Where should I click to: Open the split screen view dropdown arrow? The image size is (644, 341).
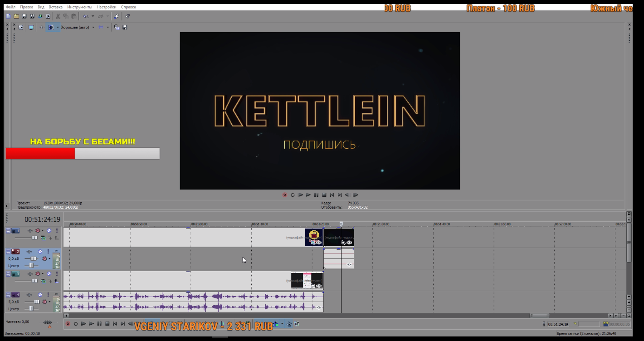point(58,27)
